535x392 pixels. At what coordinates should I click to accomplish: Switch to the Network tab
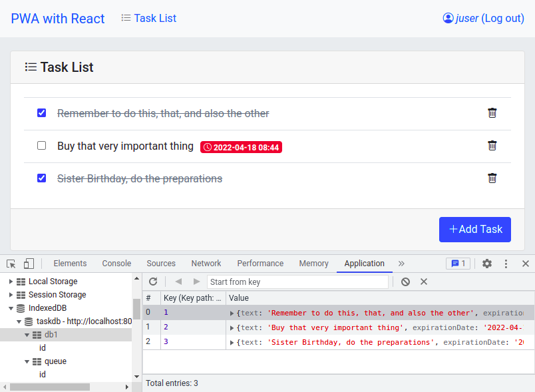206,264
